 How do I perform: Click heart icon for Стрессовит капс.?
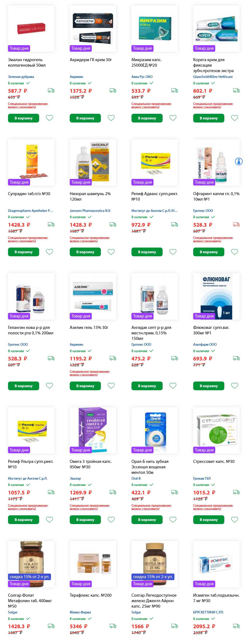tap(235, 519)
